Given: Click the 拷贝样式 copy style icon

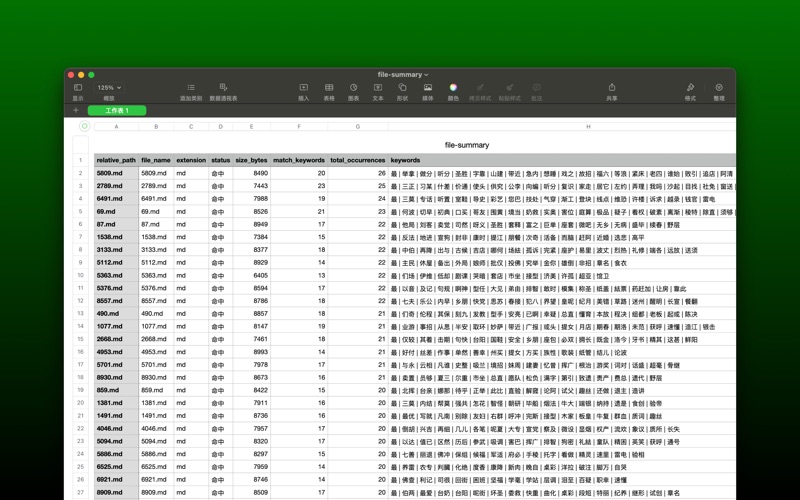Looking at the screenshot, I should click(480, 87).
